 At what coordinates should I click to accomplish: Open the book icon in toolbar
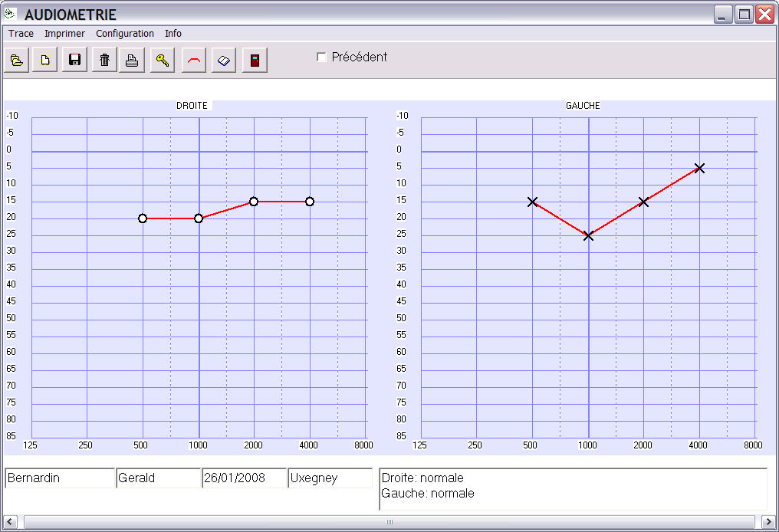click(x=224, y=61)
